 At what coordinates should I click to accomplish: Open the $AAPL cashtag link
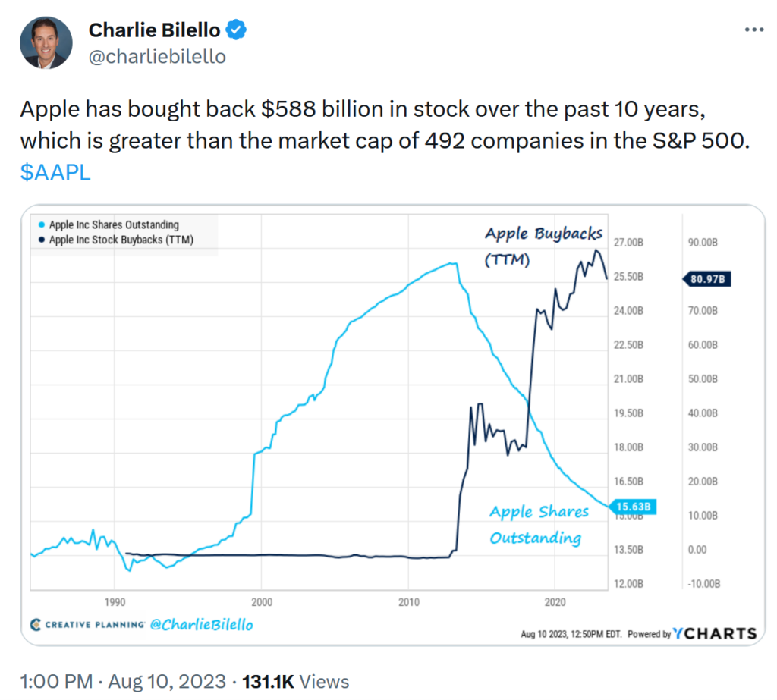click(55, 171)
